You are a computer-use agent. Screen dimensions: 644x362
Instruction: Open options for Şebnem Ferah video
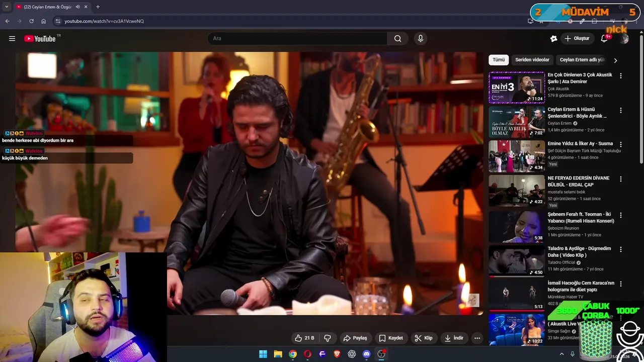tap(620, 215)
